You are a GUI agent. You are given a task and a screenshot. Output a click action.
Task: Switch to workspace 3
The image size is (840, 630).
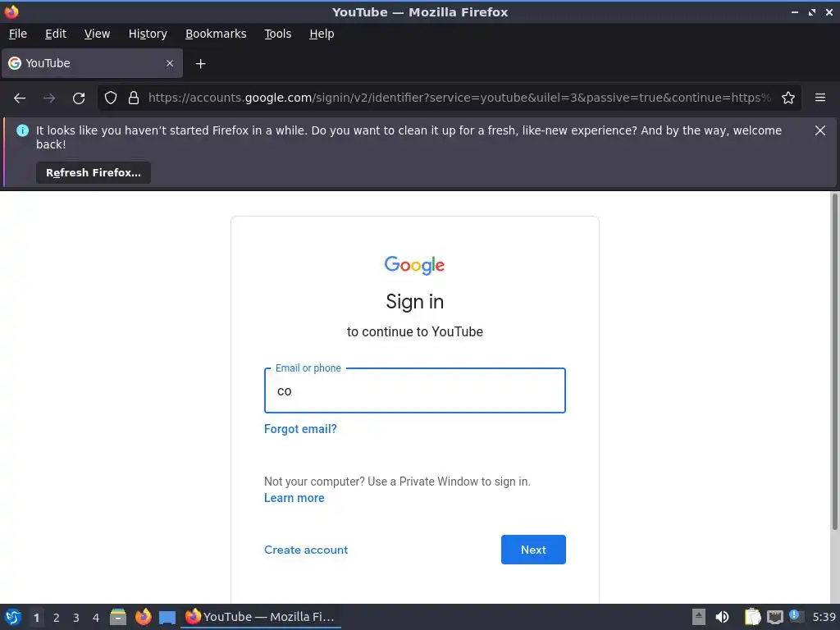(76, 618)
